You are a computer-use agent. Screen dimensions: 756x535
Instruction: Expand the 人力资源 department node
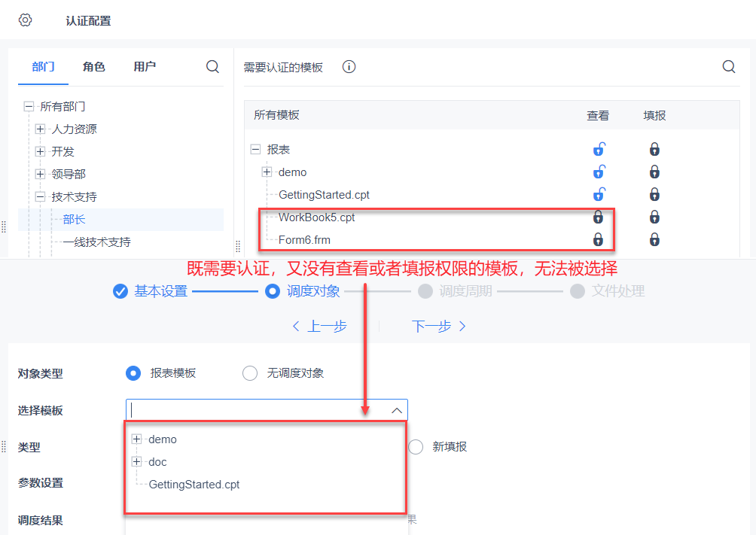[41, 129]
